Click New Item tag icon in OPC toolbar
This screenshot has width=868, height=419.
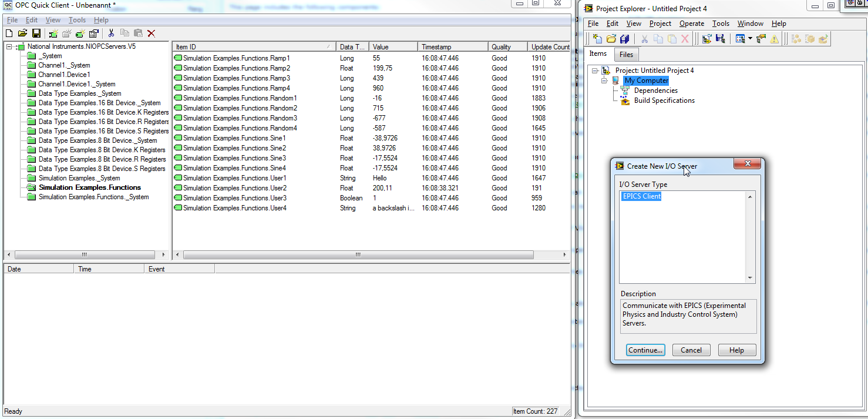coord(80,33)
